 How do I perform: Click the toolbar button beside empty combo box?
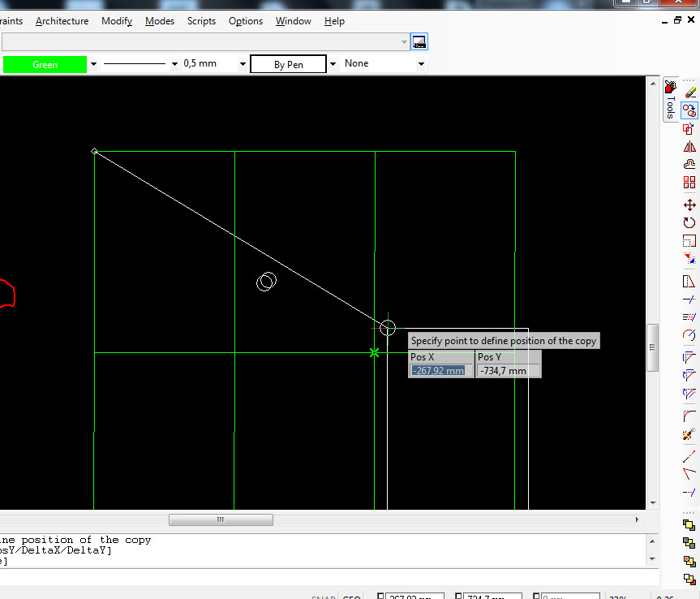[x=419, y=42]
